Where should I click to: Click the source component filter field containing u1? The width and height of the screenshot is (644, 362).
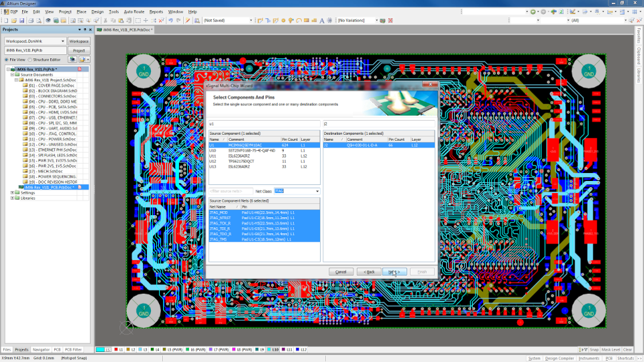pos(264,123)
